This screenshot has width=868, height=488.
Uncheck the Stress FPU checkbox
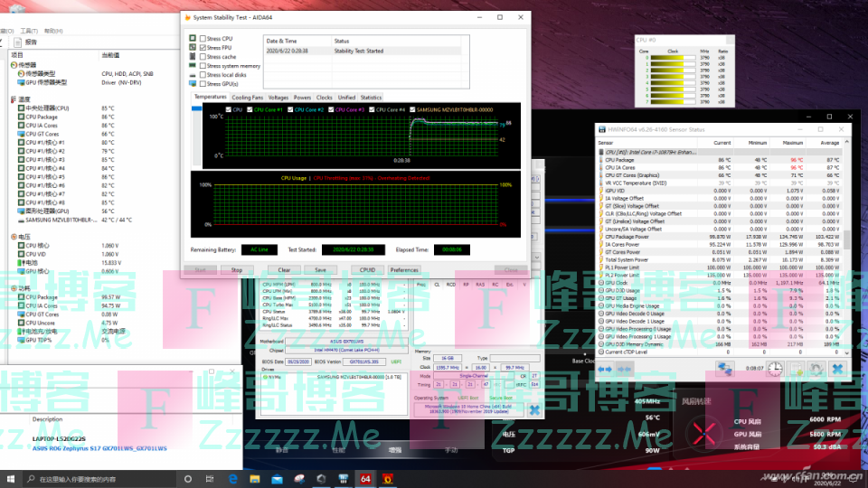click(x=203, y=48)
